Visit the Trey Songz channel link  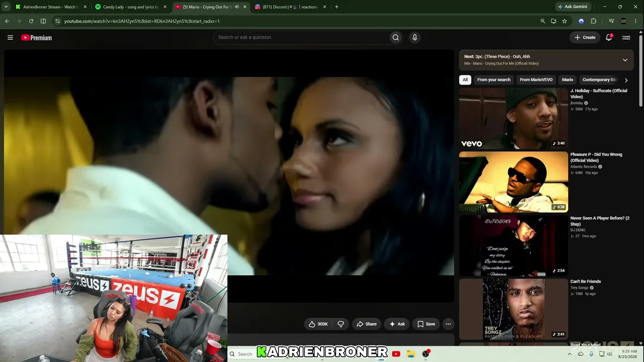pos(580,288)
